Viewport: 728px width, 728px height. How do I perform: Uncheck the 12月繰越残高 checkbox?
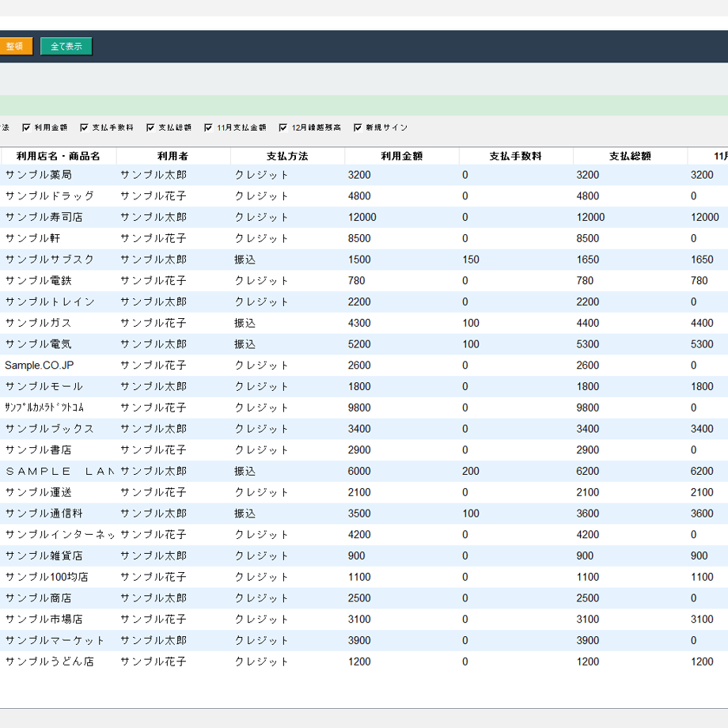point(283,127)
